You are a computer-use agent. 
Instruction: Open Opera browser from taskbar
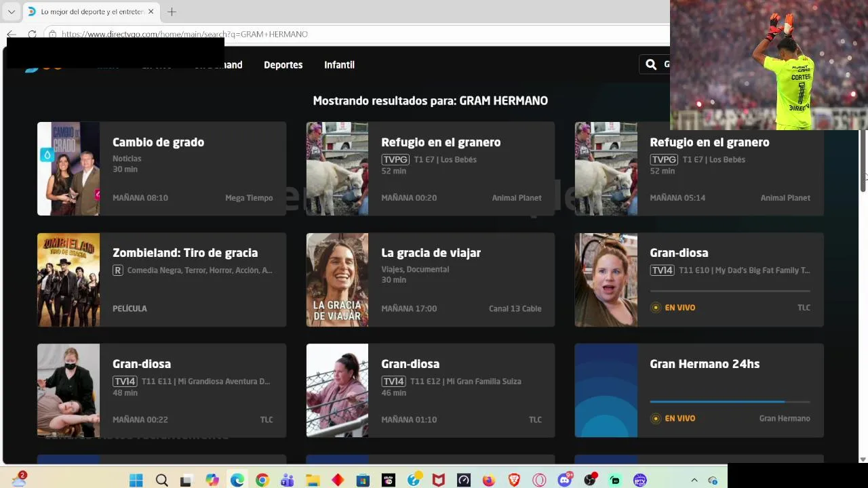pyautogui.click(x=539, y=480)
